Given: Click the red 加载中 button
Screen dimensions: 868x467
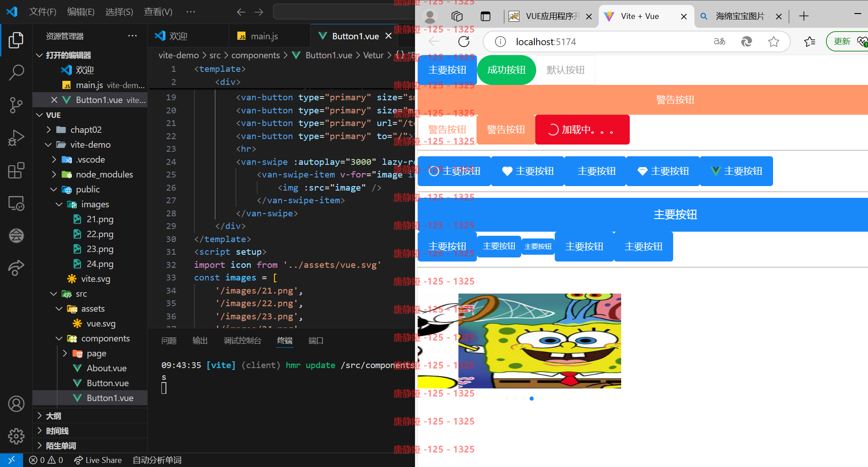Looking at the screenshot, I should (582, 130).
